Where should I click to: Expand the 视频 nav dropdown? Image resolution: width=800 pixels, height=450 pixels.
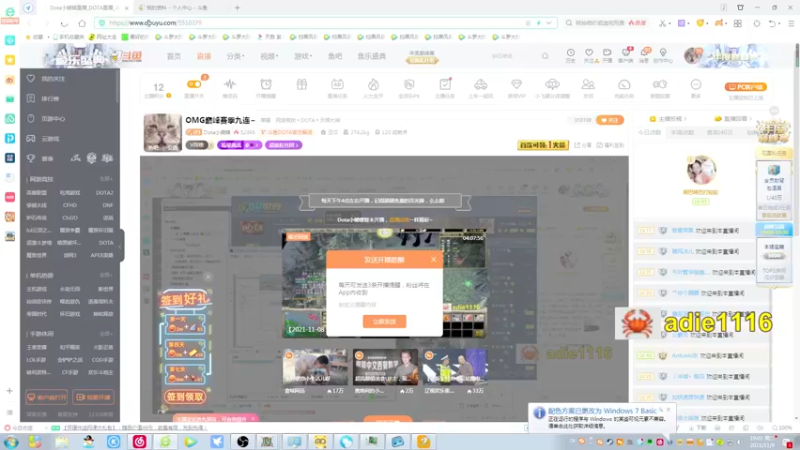[x=269, y=56]
